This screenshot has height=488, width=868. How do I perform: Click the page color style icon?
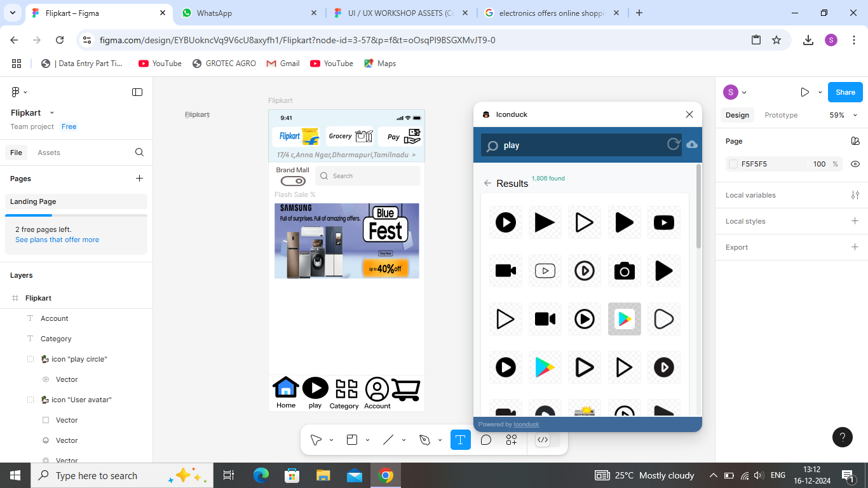pyautogui.click(x=855, y=141)
